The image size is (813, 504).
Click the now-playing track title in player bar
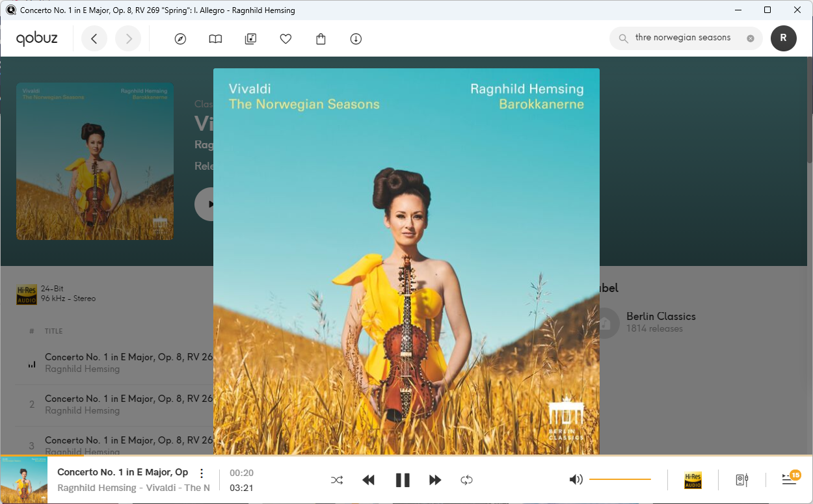coord(123,472)
